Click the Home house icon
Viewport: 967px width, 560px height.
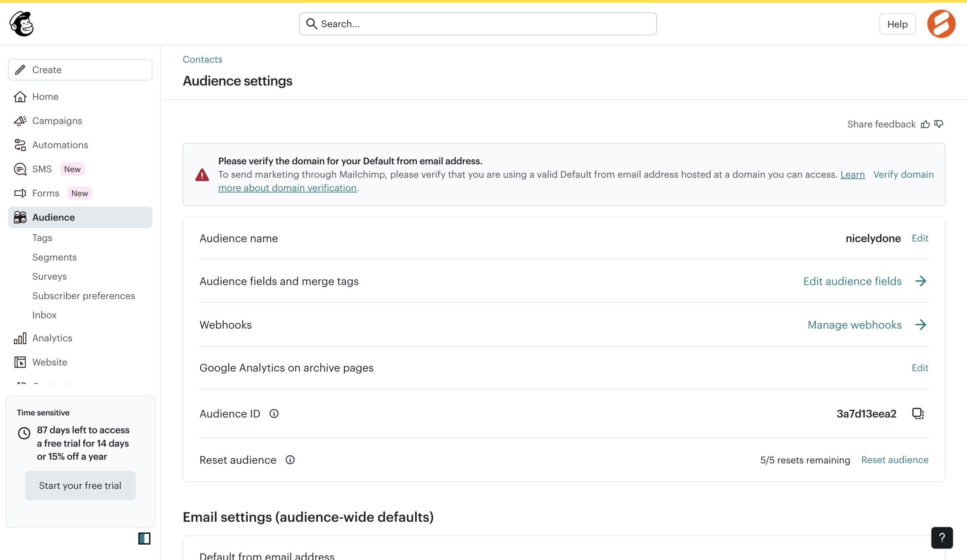tap(20, 97)
